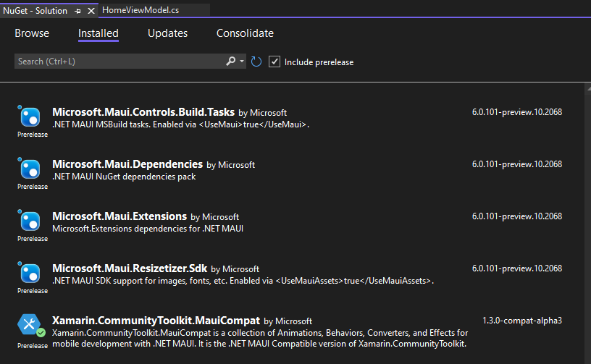Click the Microsoft.Maui.Controls.Build.Tasks package icon
Image resolution: width=591 pixels, height=364 pixels.
click(x=30, y=117)
